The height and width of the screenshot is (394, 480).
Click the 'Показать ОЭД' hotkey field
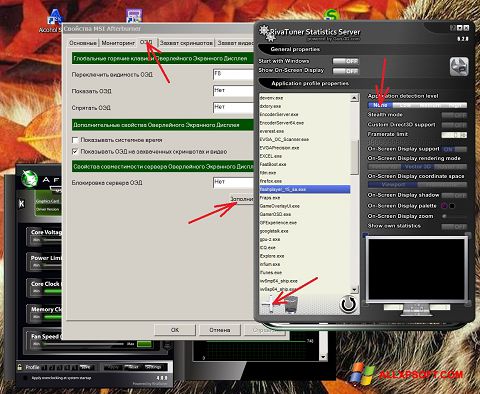(233, 91)
